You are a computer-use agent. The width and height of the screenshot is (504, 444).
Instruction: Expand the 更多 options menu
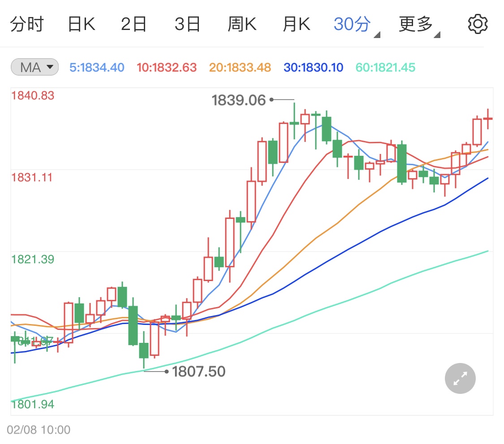(418, 25)
